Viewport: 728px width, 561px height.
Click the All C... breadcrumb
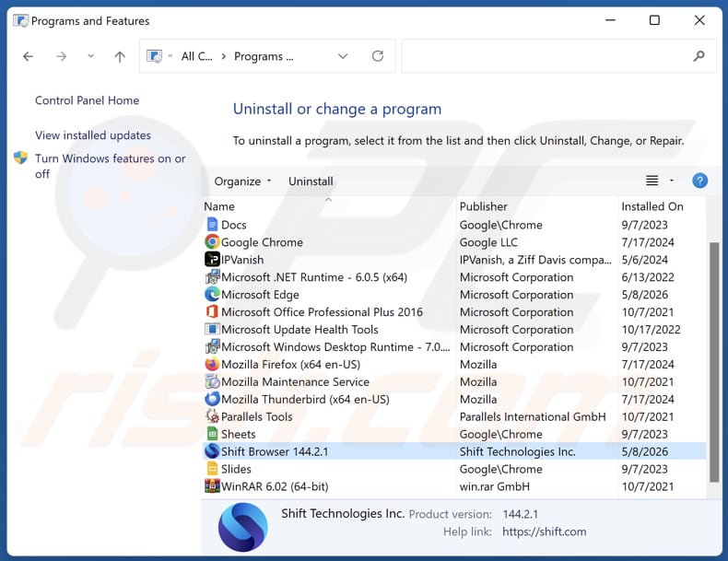pyautogui.click(x=196, y=56)
